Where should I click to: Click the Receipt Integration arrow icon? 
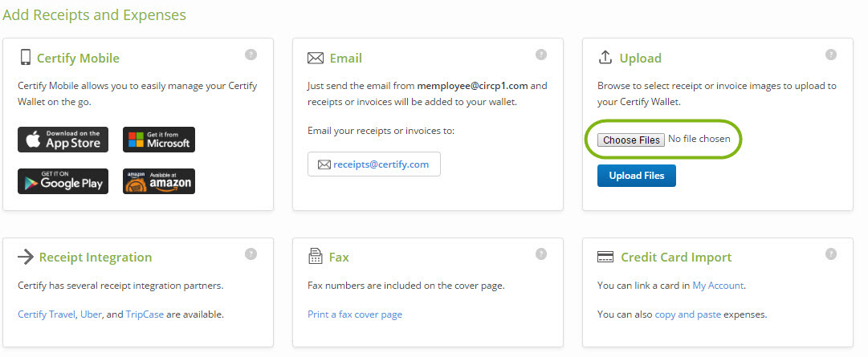[26, 257]
